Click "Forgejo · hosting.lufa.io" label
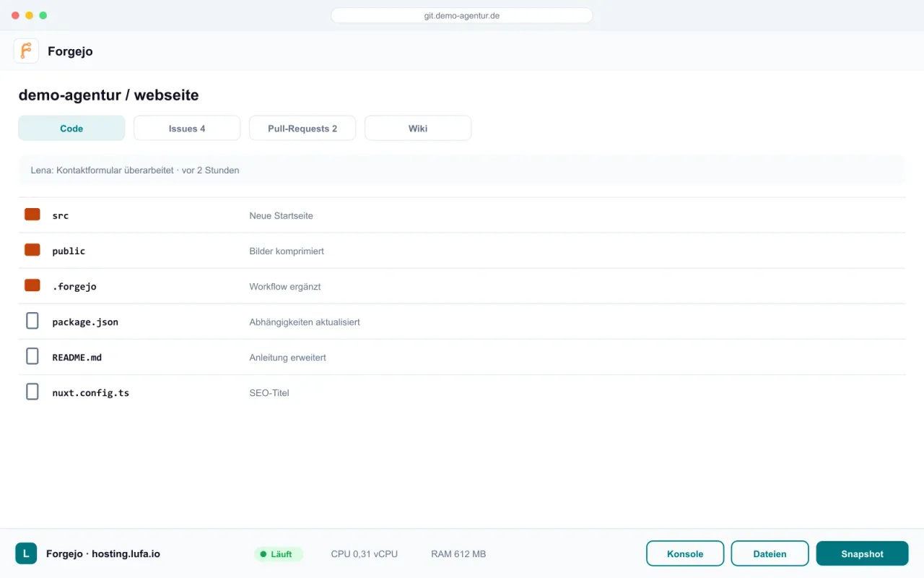The image size is (924, 578). [103, 554]
